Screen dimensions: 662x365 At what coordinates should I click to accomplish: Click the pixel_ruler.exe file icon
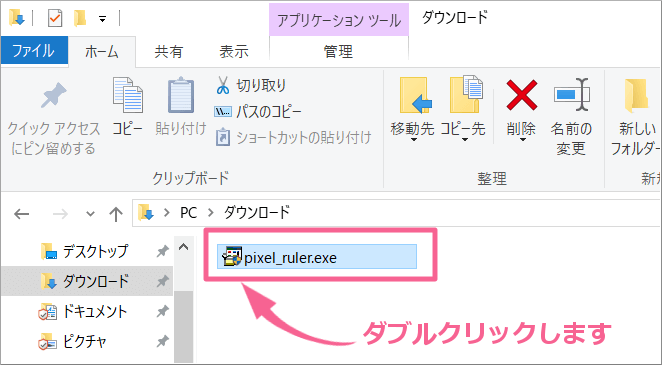[x=232, y=257]
